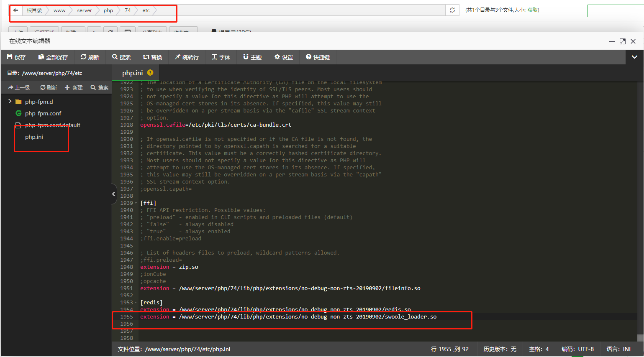Open the Search (搜索) tool in toolbar
The height and width of the screenshot is (357, 644).
tap(121, 57)
